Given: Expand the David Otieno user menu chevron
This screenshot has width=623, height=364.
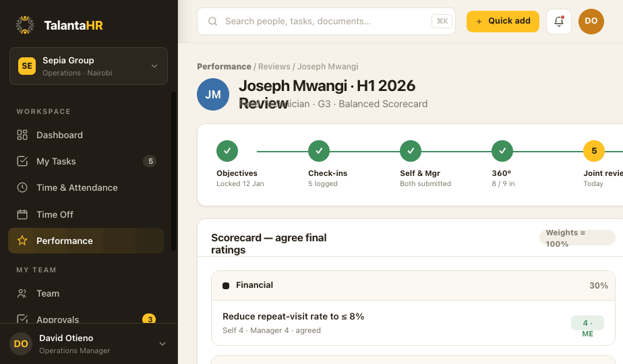Looking at the screenshot, I should pyautogui.click(x=162, y=344).
